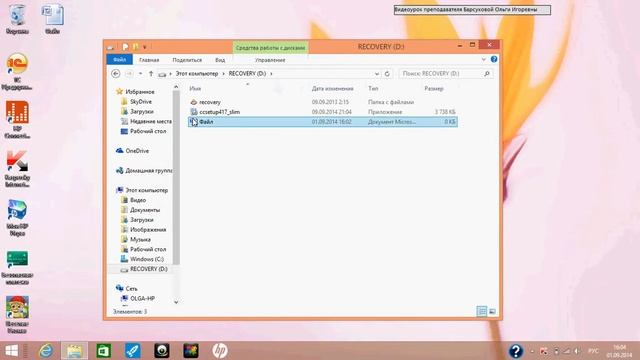Open quick access toolbar dropdown arrow

click(144, 47)
